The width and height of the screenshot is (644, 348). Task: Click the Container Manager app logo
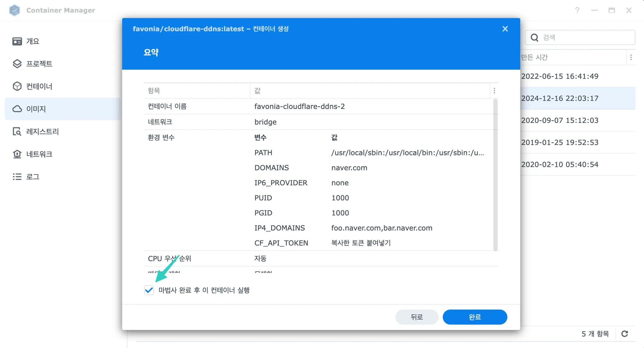14,10
